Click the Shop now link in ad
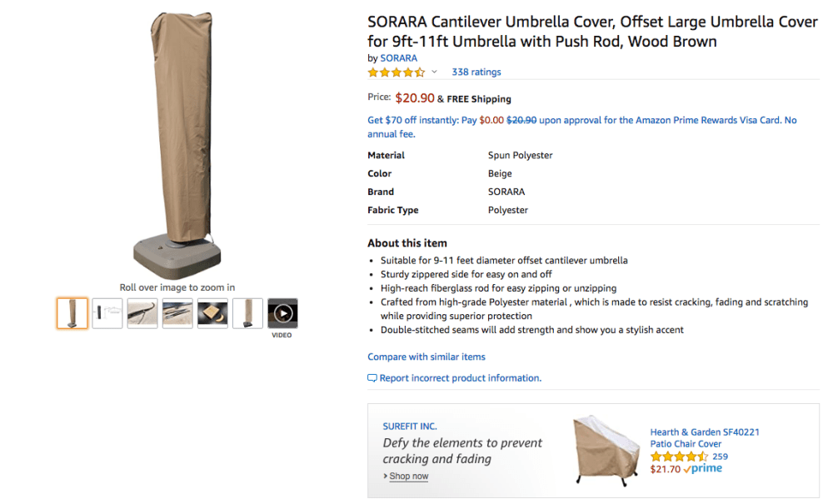This screenshot has width=833, height=504. (x=408, y=477)
